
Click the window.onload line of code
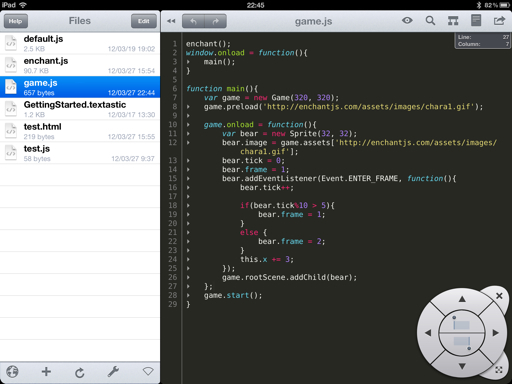[x=247, y=53]
